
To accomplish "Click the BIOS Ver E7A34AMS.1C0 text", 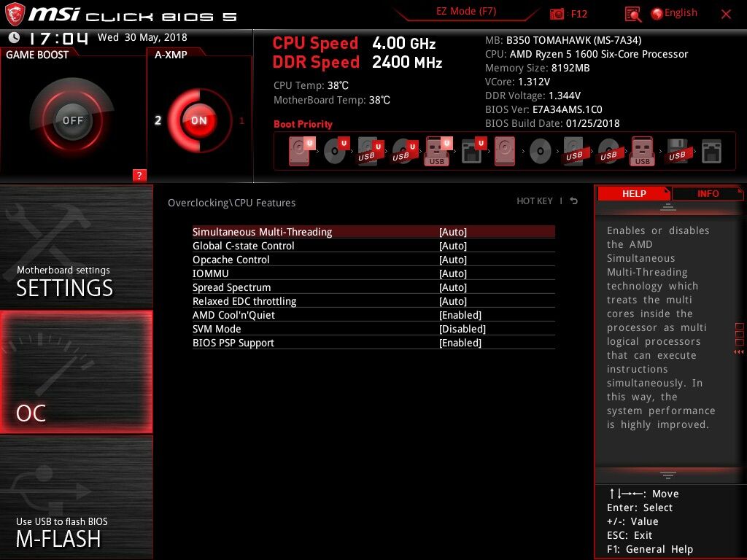I will coord(543,109).
